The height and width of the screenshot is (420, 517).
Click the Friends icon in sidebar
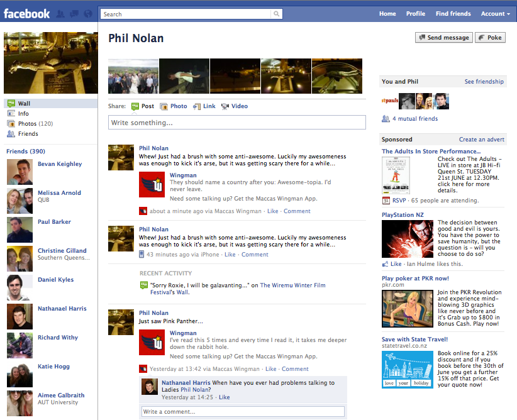pyautogui.click(x=11, y=134)
